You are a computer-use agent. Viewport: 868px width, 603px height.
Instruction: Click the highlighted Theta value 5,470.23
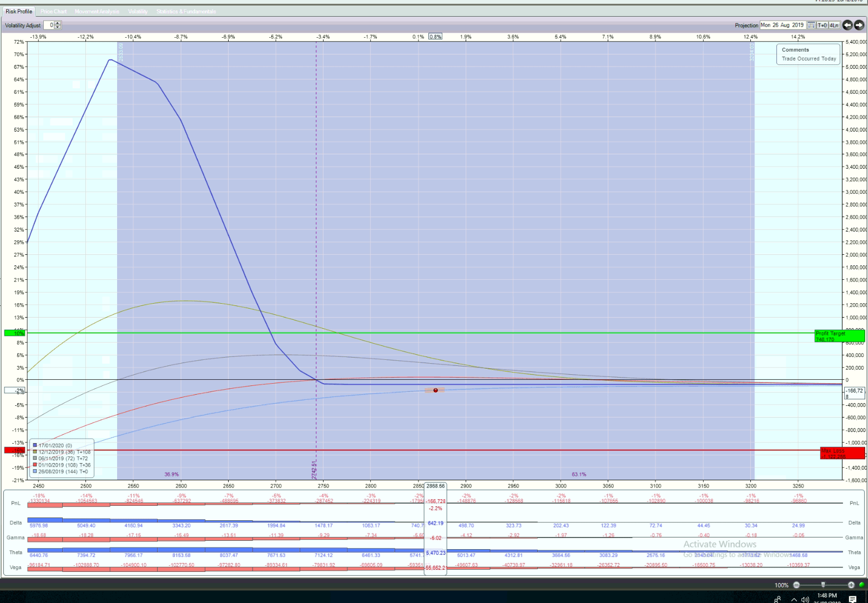click(436, 553)
